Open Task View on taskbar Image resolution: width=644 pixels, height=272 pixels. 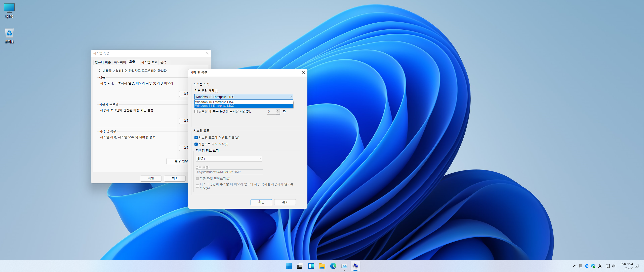pos(300,266)
